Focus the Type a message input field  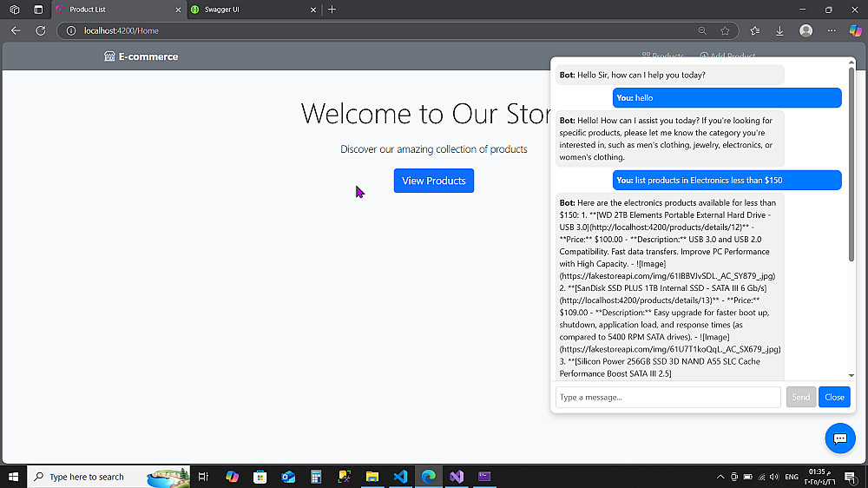(x=668, y=397)
